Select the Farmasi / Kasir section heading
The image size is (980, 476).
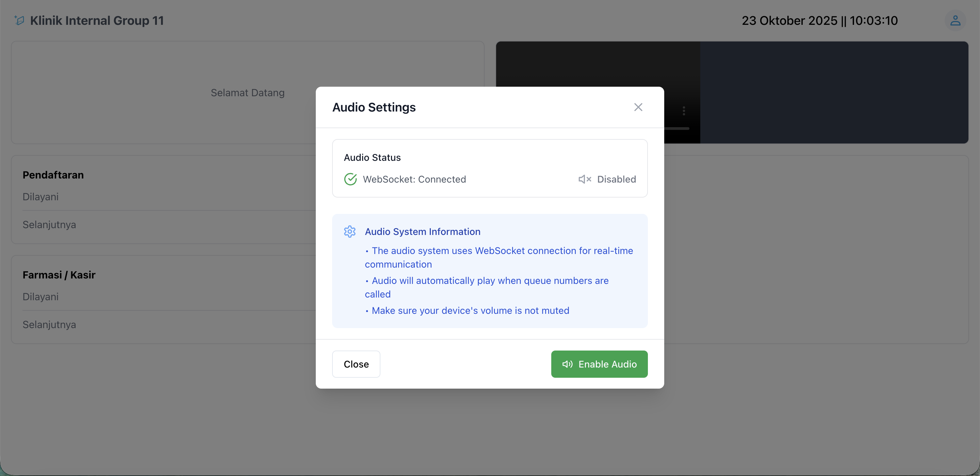click(x=59, y=275)
